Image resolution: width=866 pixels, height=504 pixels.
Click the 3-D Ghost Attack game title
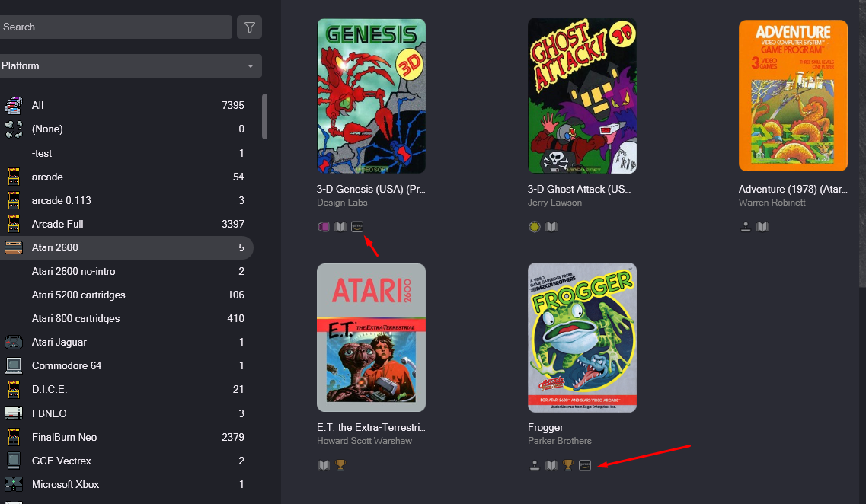point(579,189)
